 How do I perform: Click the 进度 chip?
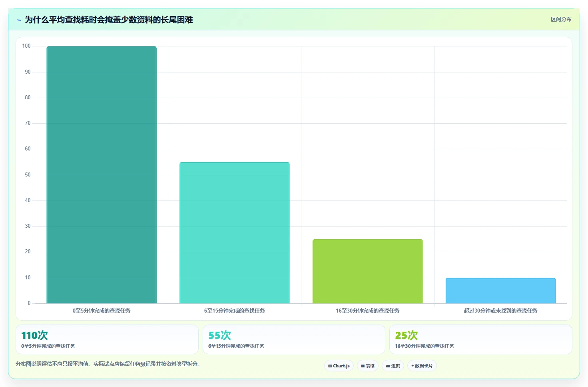[x=393, y=366]
